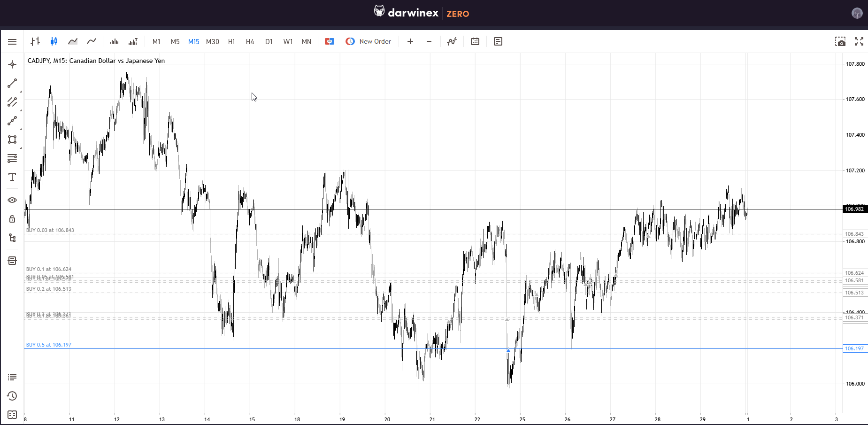Select M15 timeframe

(x=193, y=41)
